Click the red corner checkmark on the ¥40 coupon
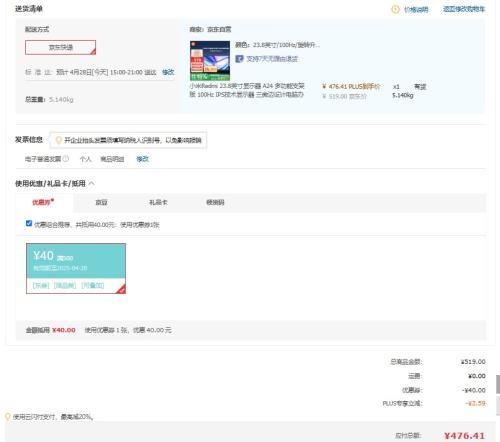500x442 pixels. click(x=122, y=289)
